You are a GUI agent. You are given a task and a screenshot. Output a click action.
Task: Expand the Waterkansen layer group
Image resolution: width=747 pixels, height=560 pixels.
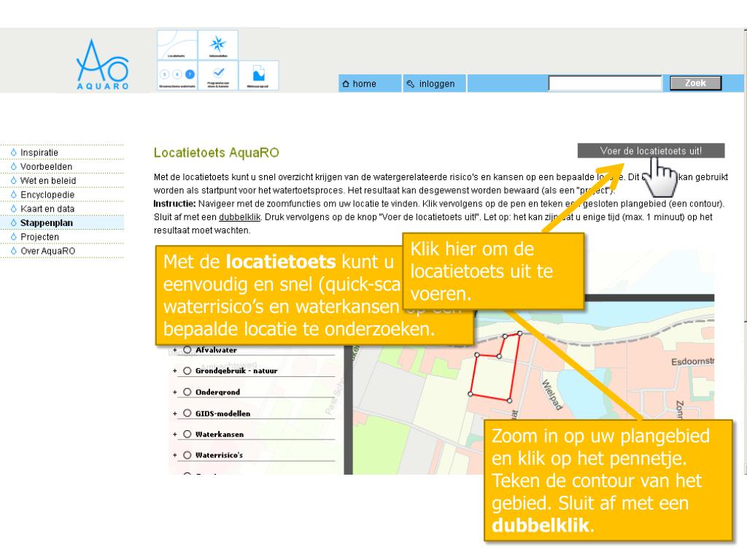[x=175, y=435]
